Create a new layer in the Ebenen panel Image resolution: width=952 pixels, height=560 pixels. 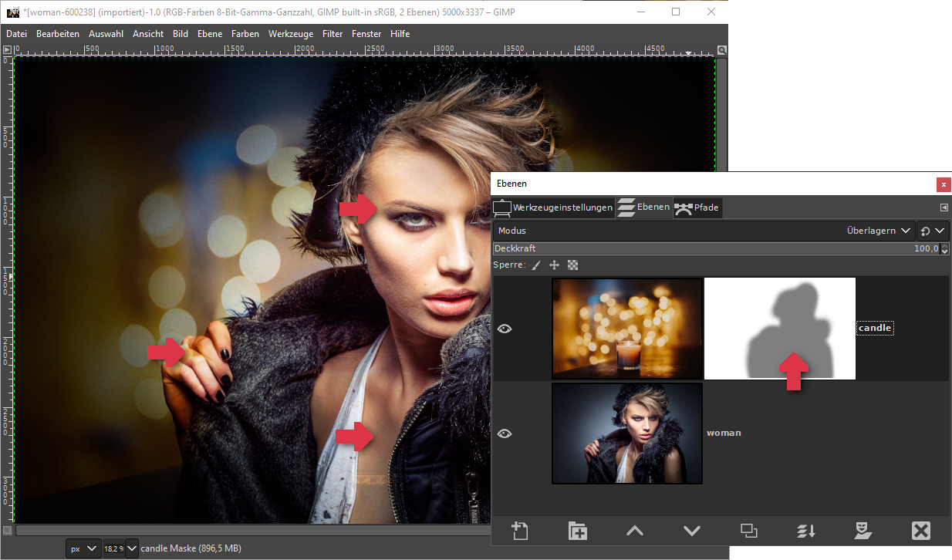[x=520, y=531]
